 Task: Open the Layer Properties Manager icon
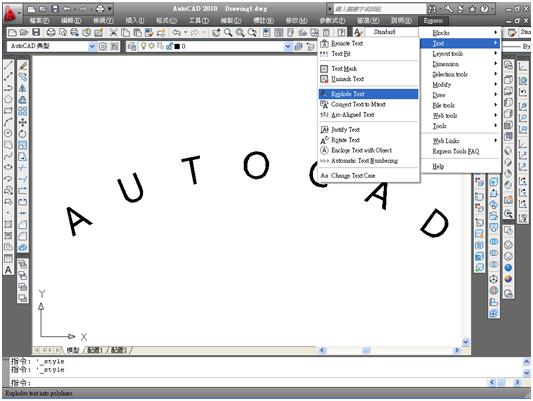pyautogui.click(x=132, y=47)
